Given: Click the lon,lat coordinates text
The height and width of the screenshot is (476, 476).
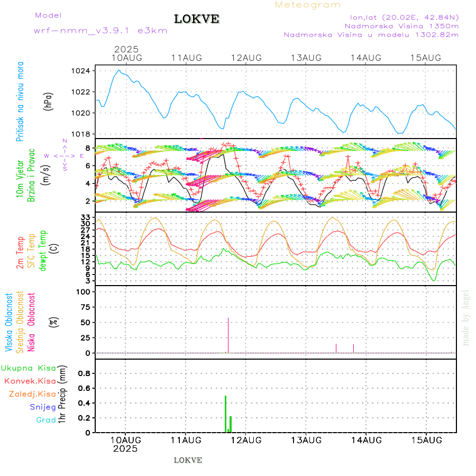Looking at the screenshot, I should click(x=401, y=17).
